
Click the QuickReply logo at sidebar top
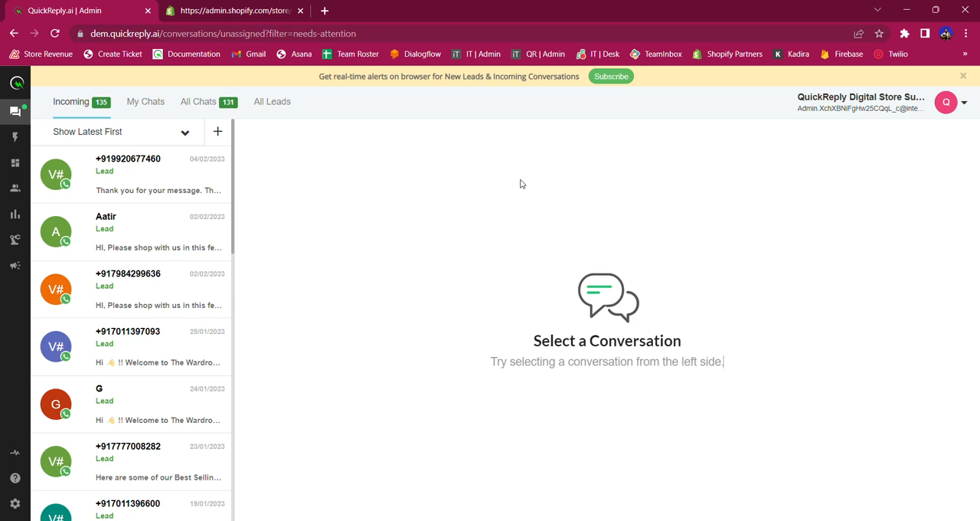[16, 83]
